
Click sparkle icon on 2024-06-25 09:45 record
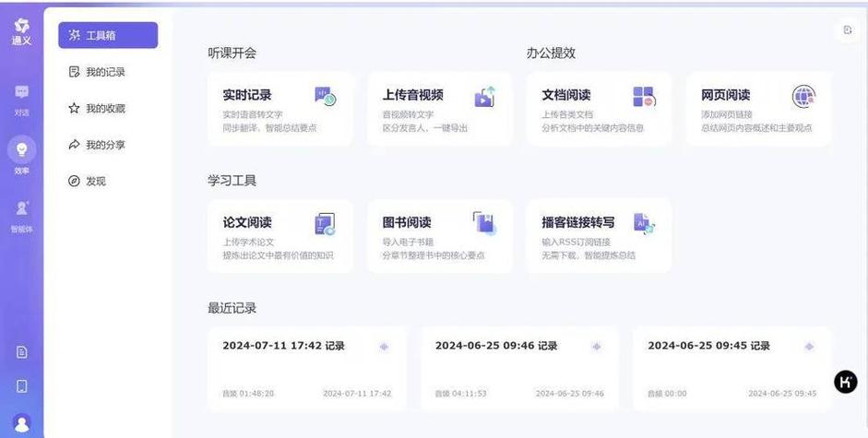tap(809, 347)
